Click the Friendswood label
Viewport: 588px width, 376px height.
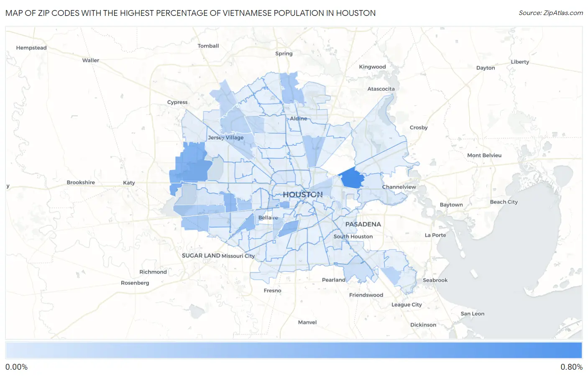pos(366,295)
